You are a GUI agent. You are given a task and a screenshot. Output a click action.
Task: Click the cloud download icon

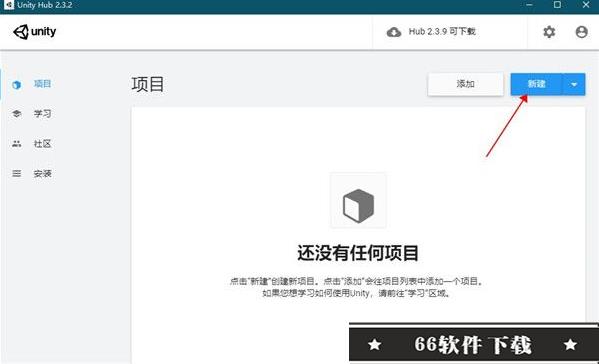pos(394,32)
